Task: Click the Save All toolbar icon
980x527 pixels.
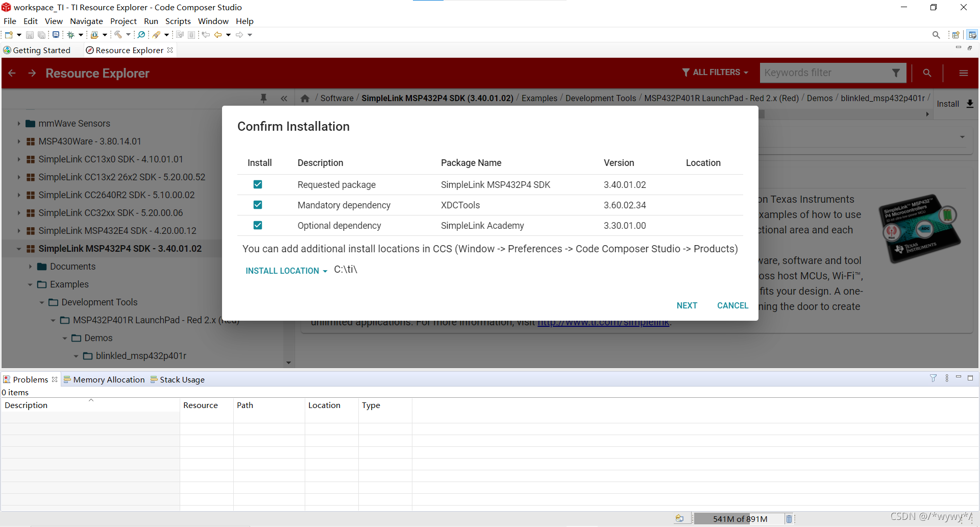Action: click(42, 35)
